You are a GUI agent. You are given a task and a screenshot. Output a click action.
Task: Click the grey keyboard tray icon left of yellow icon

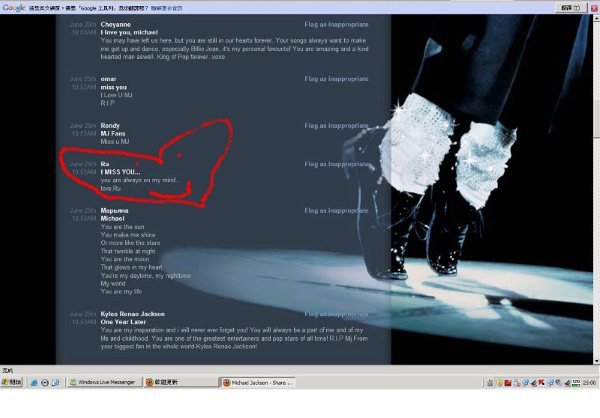[490, 382]
